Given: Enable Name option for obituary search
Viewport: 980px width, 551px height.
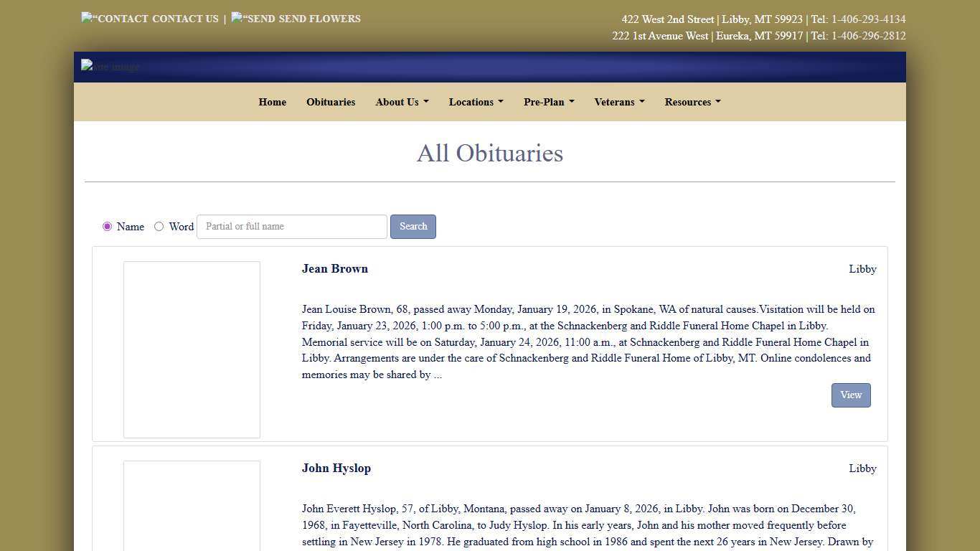Looking at the screenshot, I should [x=107, y=226].
